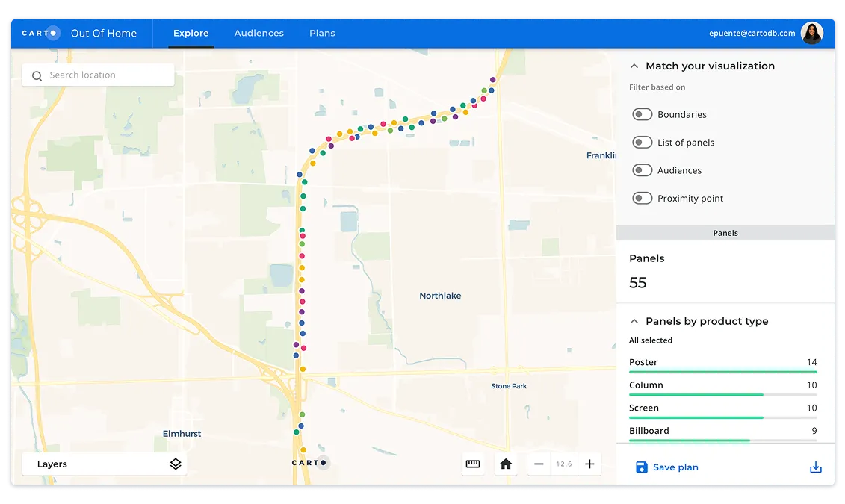Download the plan using the download icon
The width and height of the screenshot is (845, 504).
point(815,466)
